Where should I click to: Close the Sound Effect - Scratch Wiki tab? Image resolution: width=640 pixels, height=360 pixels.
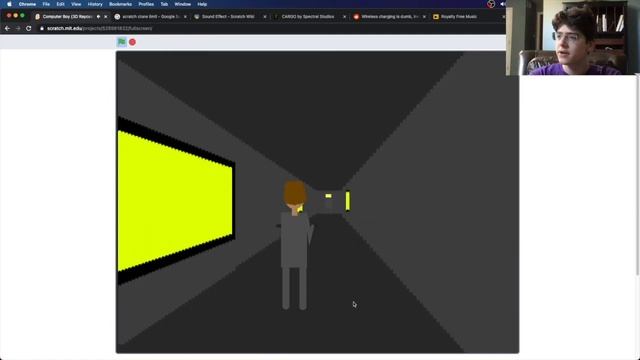(265, 17)
